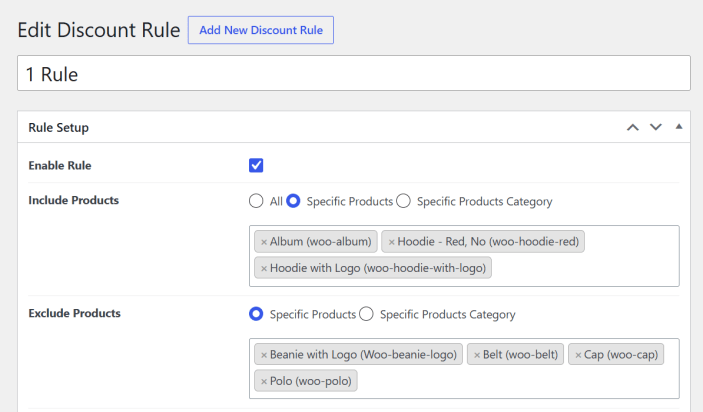Click the Edit Discount Rule heading
Viewport: 703px width, 412px height.
(x=99, y=30)
